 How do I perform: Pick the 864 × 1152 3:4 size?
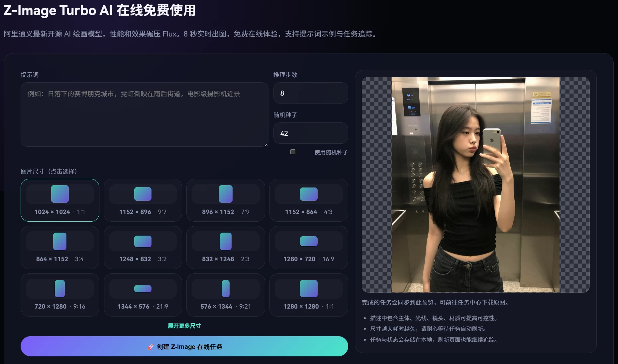tap(60, 247)
